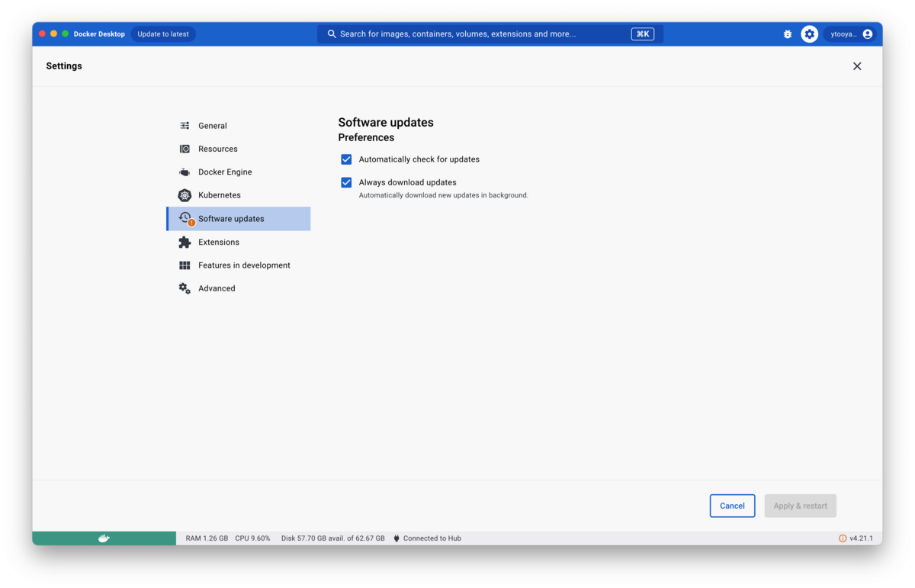The height and width of the screenshot is (588, 915).
Task: Click the orange update alert icon near version
Action: coord(843,538)
